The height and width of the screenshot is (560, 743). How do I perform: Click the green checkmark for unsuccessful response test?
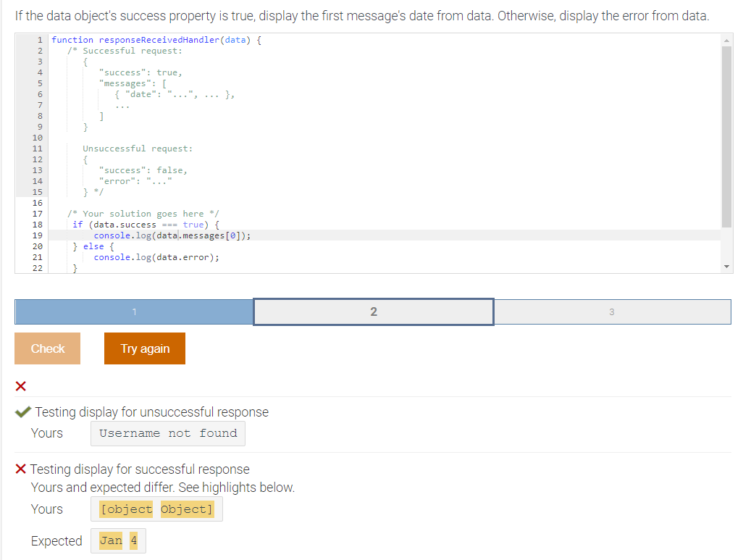click(22, 411)
